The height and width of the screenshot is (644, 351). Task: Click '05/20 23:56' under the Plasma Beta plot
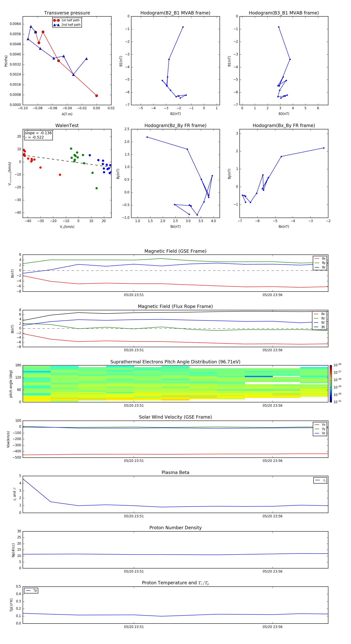(273, 516)
